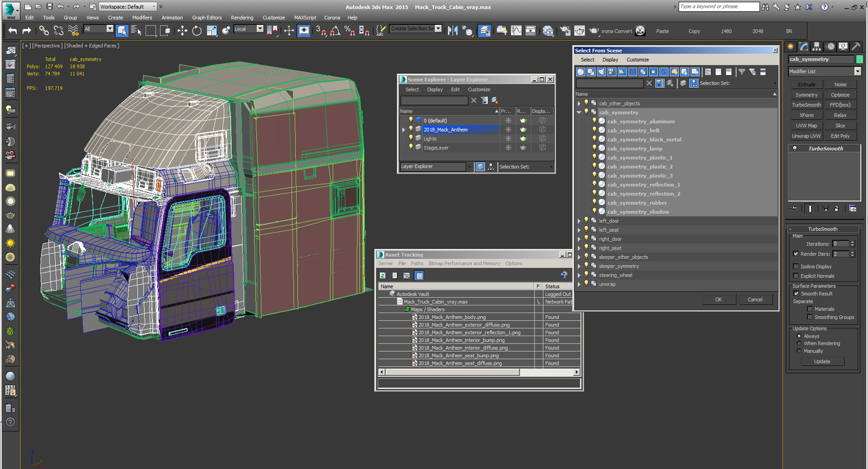Activate the Select Object tool
This screenshot has height=469, width=868.
coord(121,30)
